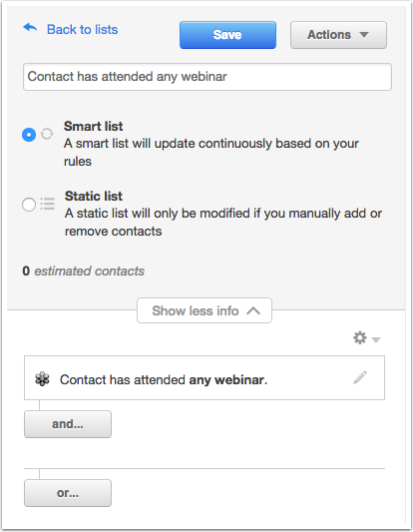
Task: Go to Back to lists link
Action: (82, 30)
